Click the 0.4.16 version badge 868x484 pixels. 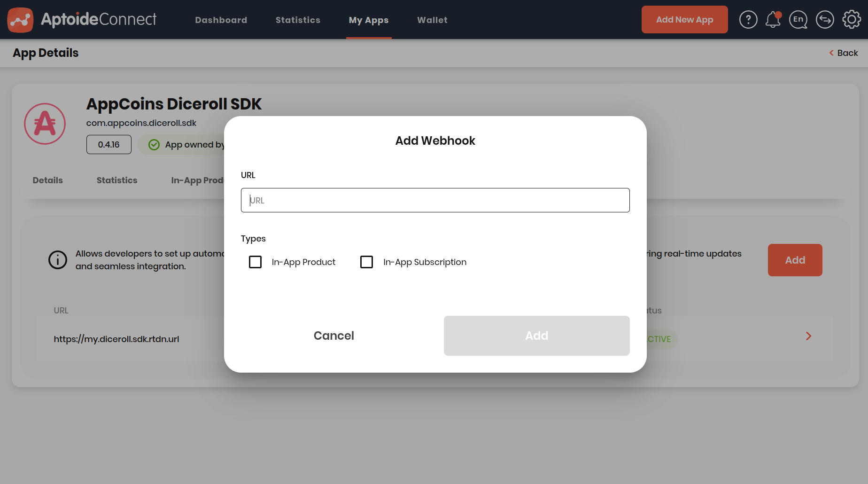pyautogui.click(x=109, y=145)
